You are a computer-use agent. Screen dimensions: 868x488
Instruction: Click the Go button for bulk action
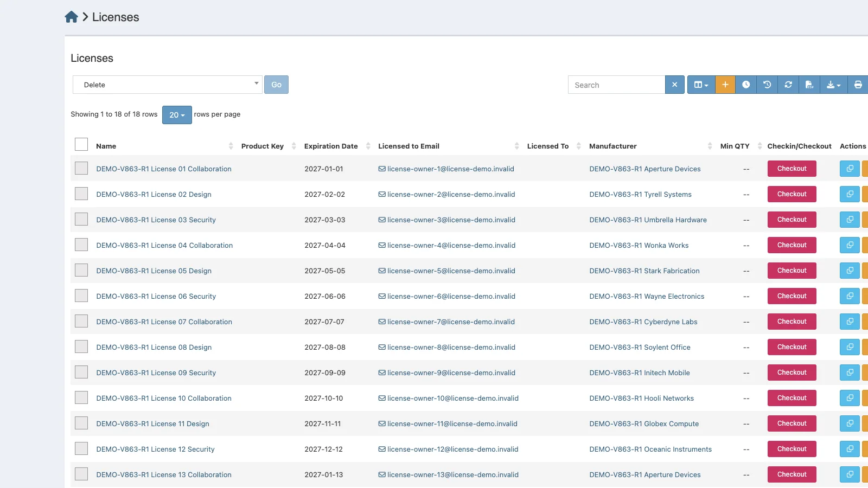(x=276, y=85)
